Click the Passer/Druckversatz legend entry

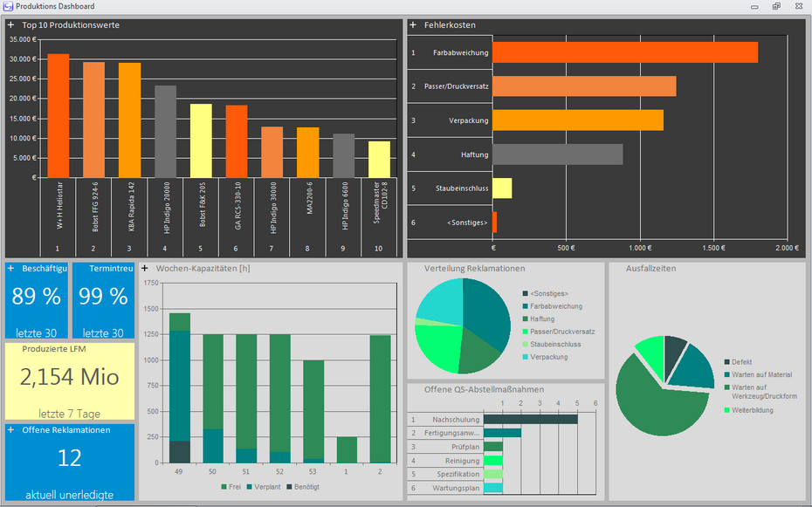tap(559, 332)
